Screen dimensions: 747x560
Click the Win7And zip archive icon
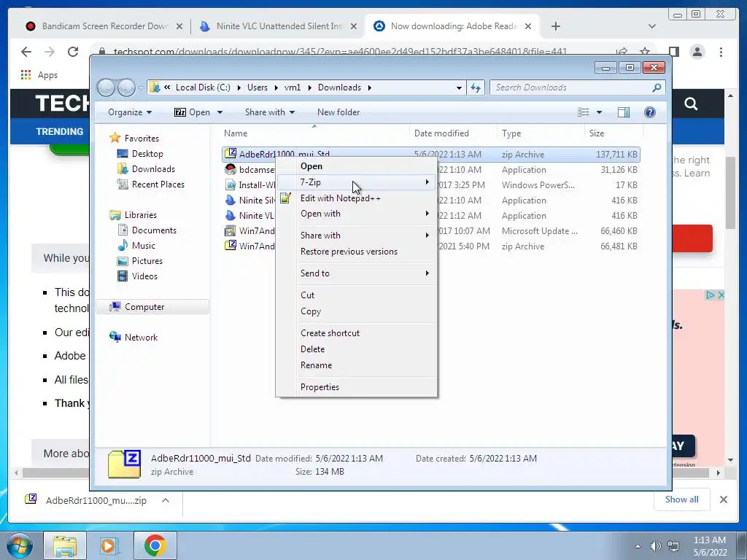[231, 246]
